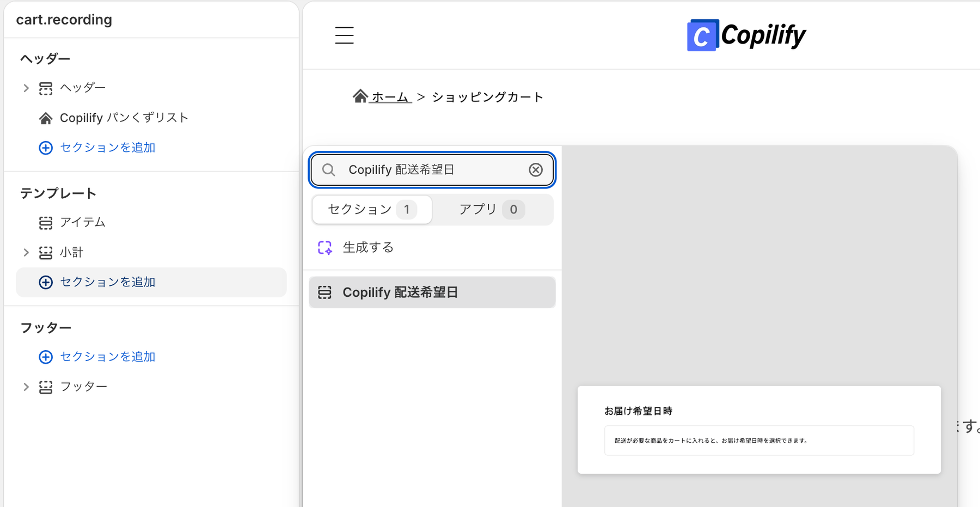Open the hamburger menu in the preview

point(344,35)
